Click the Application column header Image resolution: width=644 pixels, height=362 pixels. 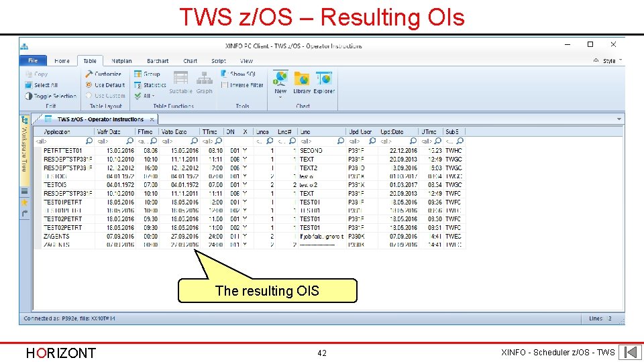coord(64,132)
